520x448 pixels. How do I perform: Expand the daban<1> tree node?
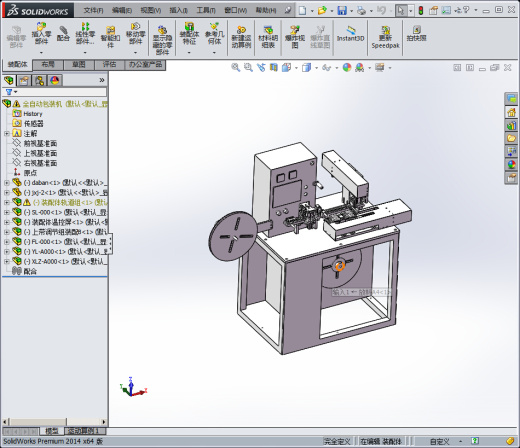tap(6, 183)
